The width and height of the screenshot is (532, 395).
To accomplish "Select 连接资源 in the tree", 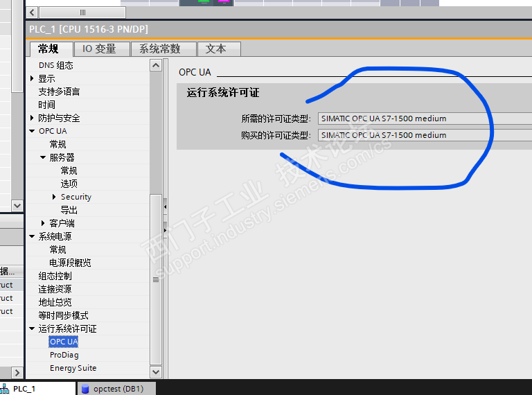I will click(55, 289).
